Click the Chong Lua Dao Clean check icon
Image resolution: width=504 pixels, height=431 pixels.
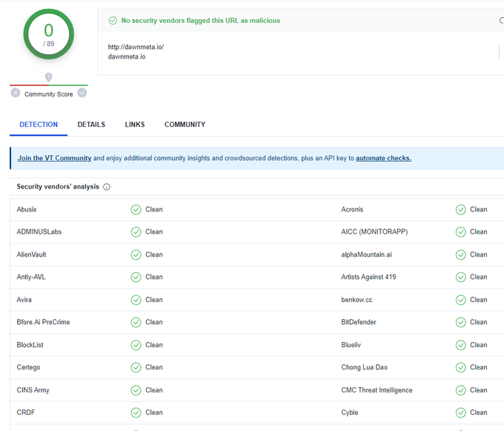pos(460,367)
